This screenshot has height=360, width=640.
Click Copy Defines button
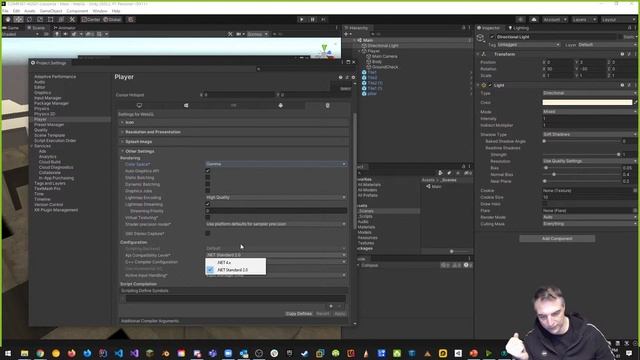pos(299,313)
